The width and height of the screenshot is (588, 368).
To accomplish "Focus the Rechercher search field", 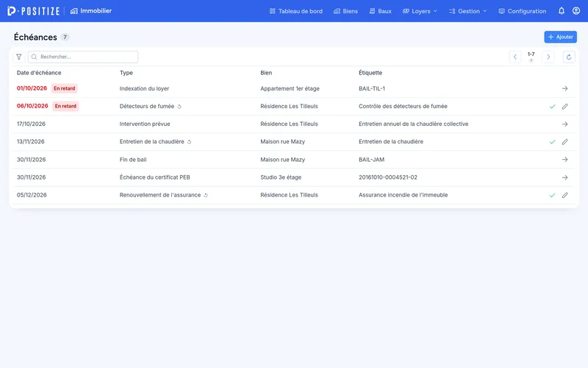I will 83,57.
